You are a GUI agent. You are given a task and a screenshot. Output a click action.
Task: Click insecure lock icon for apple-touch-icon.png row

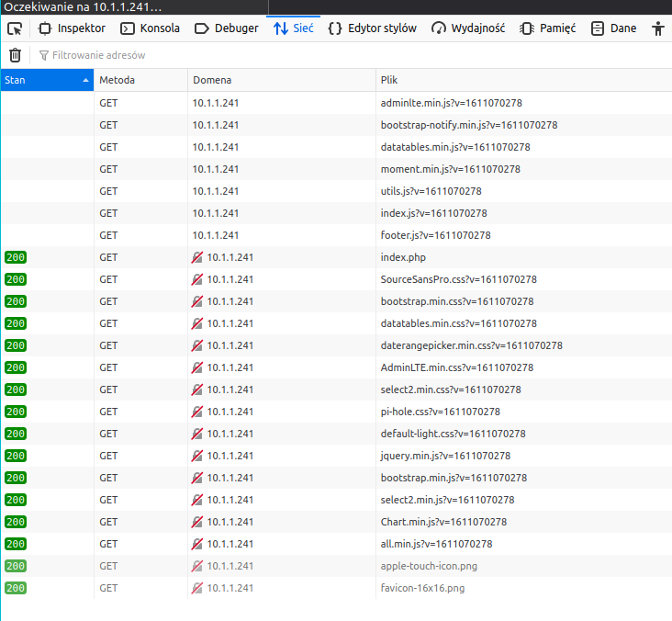tap(197, 566)
